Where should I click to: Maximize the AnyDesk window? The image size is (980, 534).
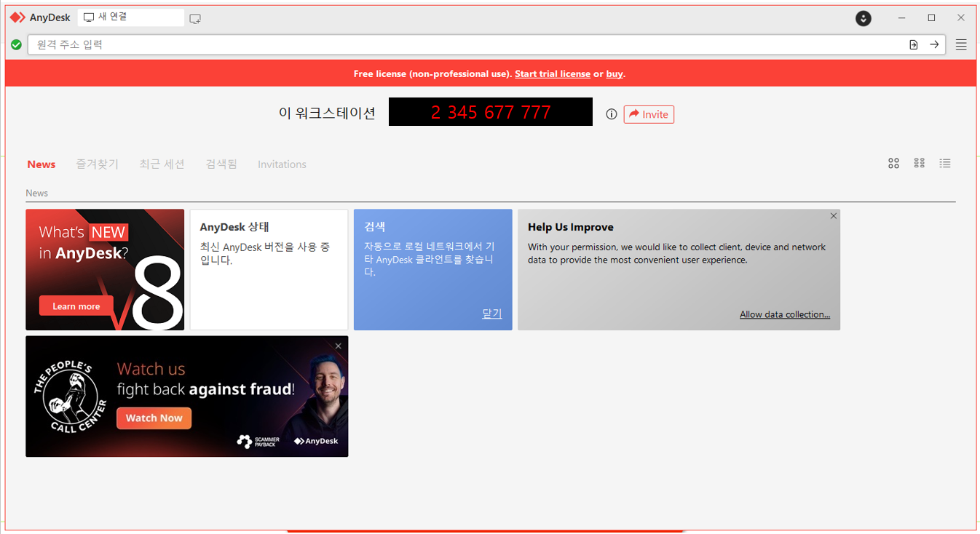(x=931, y=18)
